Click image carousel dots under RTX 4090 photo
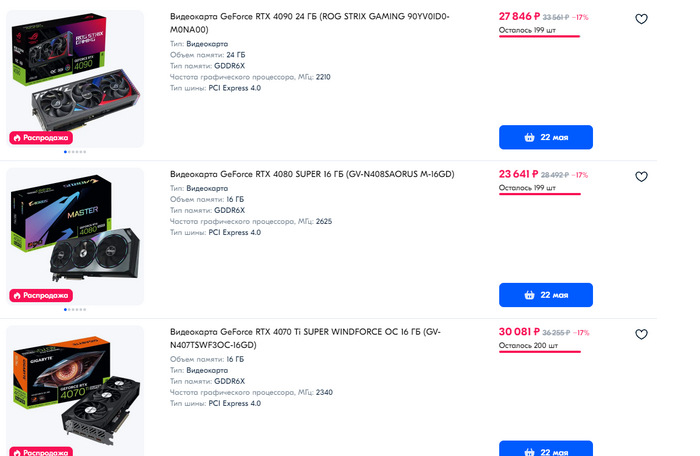Image resolution: width=700 pixels, height=456 pixels. (x=75, y=152)
